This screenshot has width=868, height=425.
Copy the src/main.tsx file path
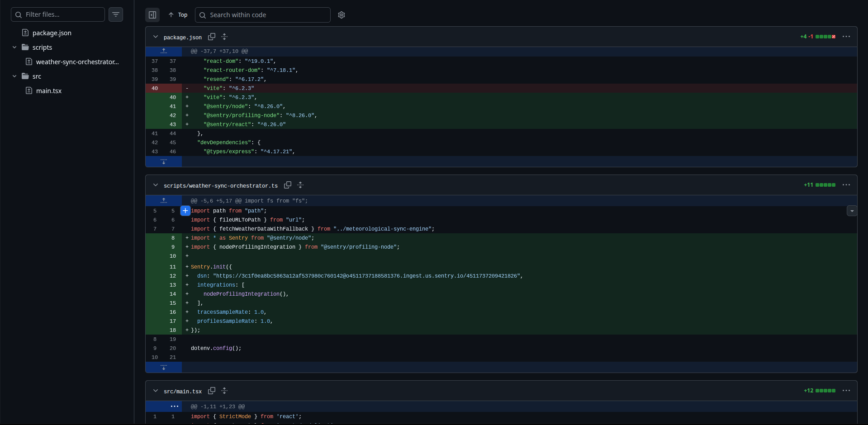coord(212,391)
